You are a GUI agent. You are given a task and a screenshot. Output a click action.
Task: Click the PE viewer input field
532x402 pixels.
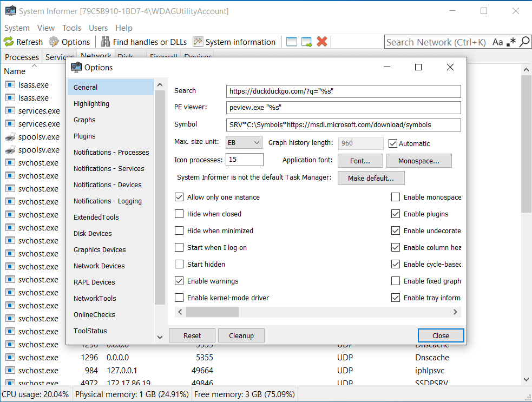tap(343, 108)
